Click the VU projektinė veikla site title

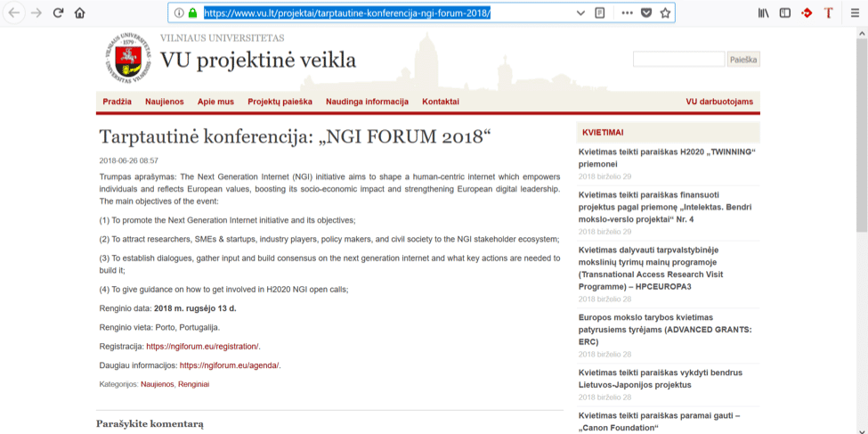pyautogui.click(x=258, y=61)
